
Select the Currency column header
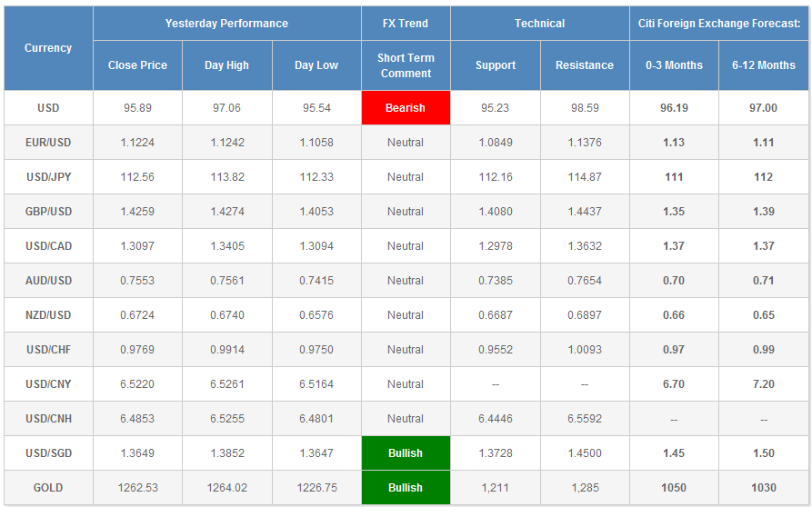[48, 48]
